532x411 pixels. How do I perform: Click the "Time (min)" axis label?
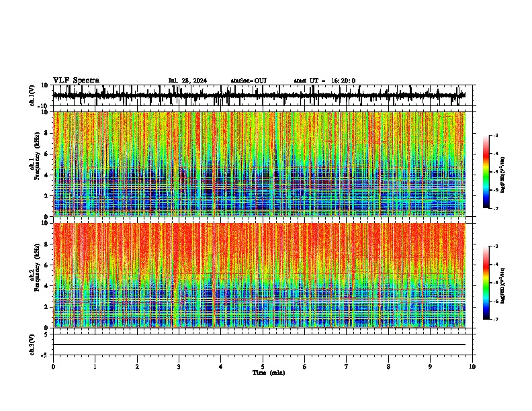coord(269,373)
